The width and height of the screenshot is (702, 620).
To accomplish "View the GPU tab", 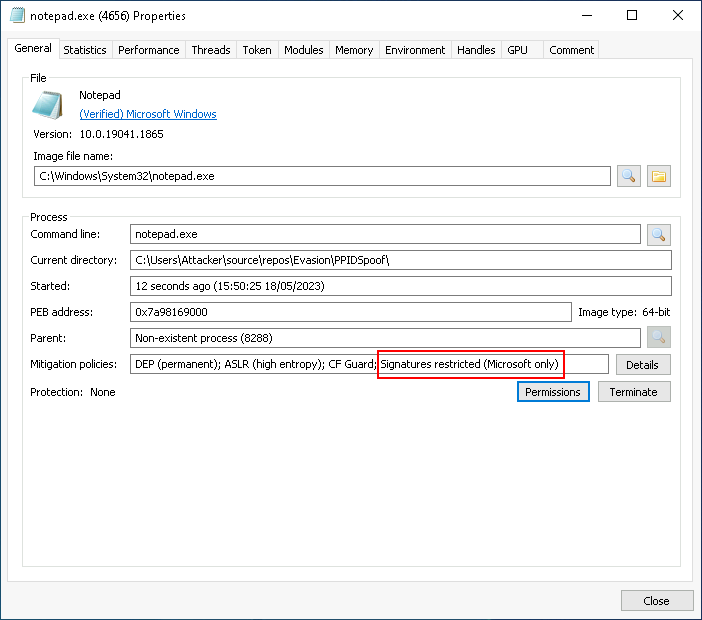I will (x=517, y=50).
